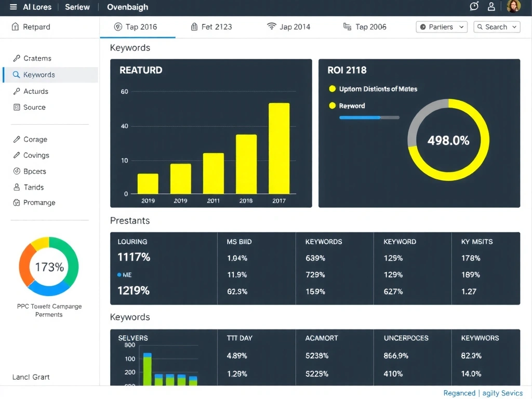Viewport: 532px width, 399px height.
Task: Open the Search dropdown
Action: pos(497,27)
